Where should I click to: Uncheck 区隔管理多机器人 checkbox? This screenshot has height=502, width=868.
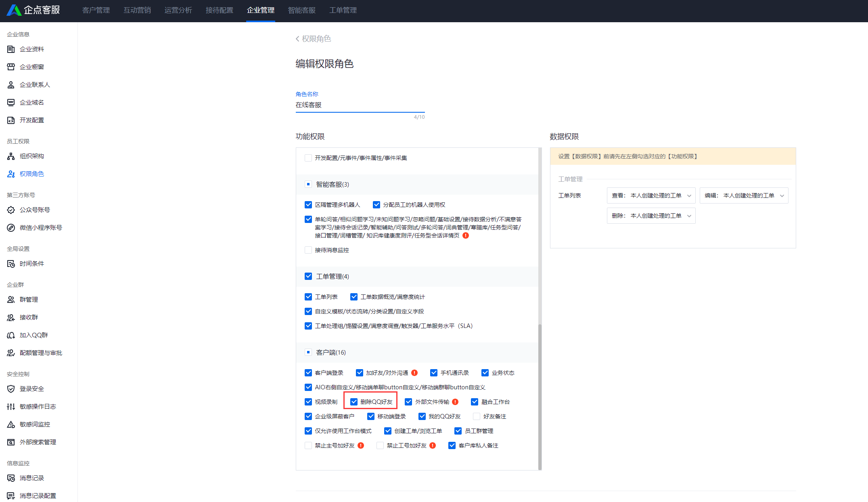tap(308, 205)
